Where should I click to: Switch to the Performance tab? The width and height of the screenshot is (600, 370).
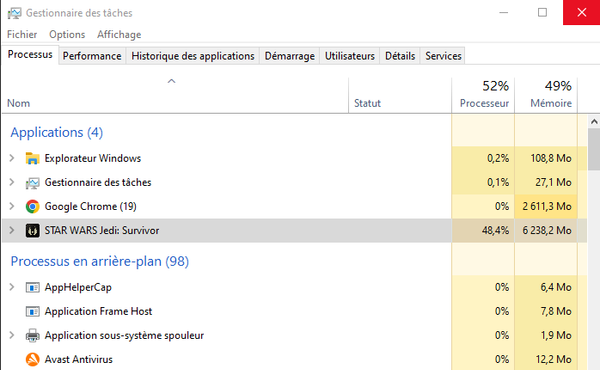[92, 56]
